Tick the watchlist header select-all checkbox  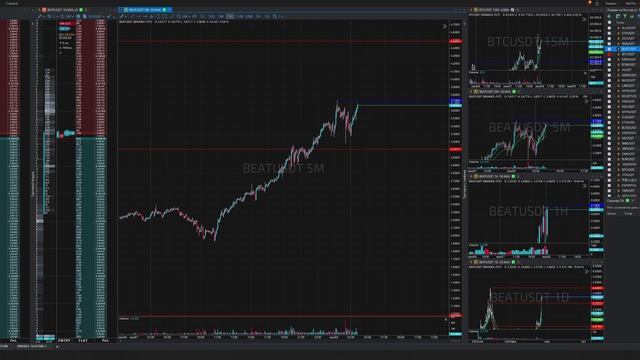pos(609,22)
